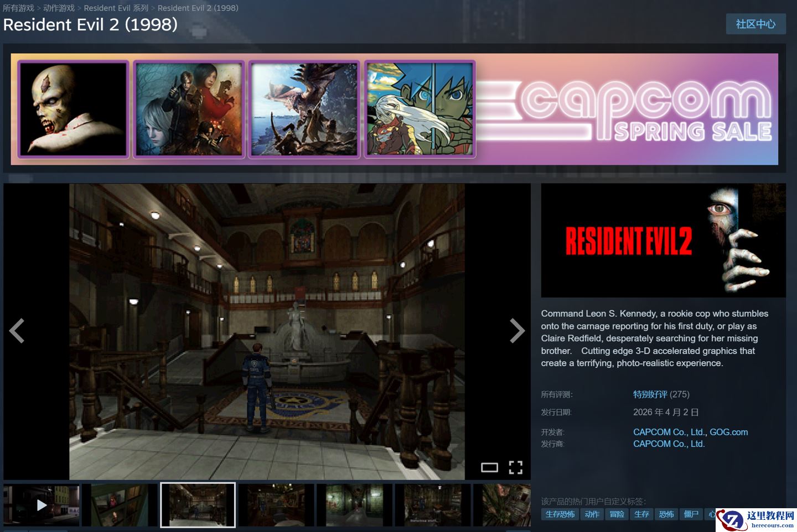Click the zombie head artwork in sale banner
Screen dimensions: 797x532
tap(74, 109)
